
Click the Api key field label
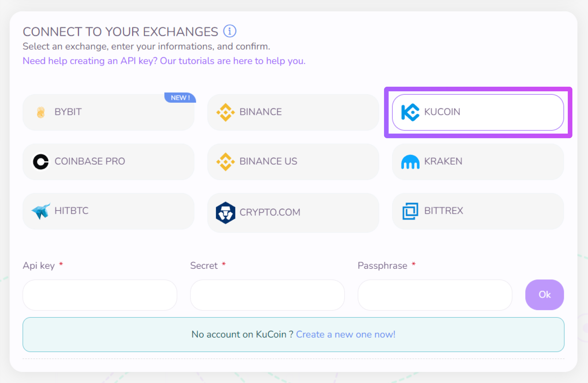coord(39,265)
